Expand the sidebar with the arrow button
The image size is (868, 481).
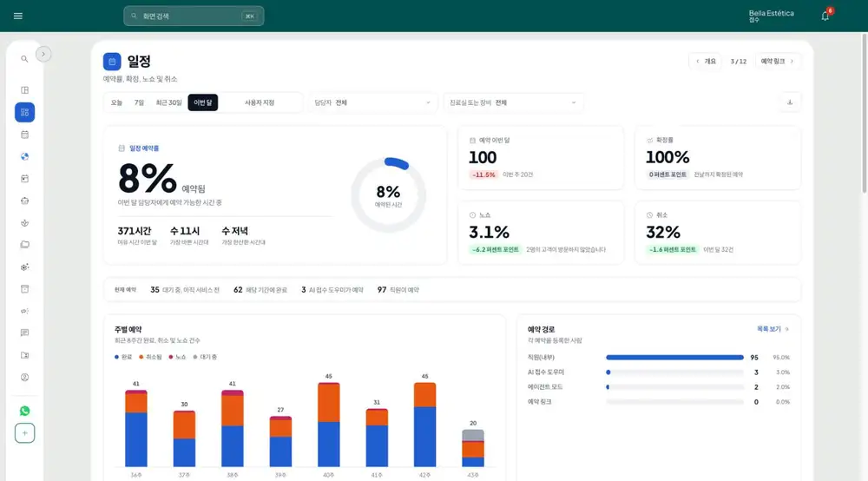[43, 54]
